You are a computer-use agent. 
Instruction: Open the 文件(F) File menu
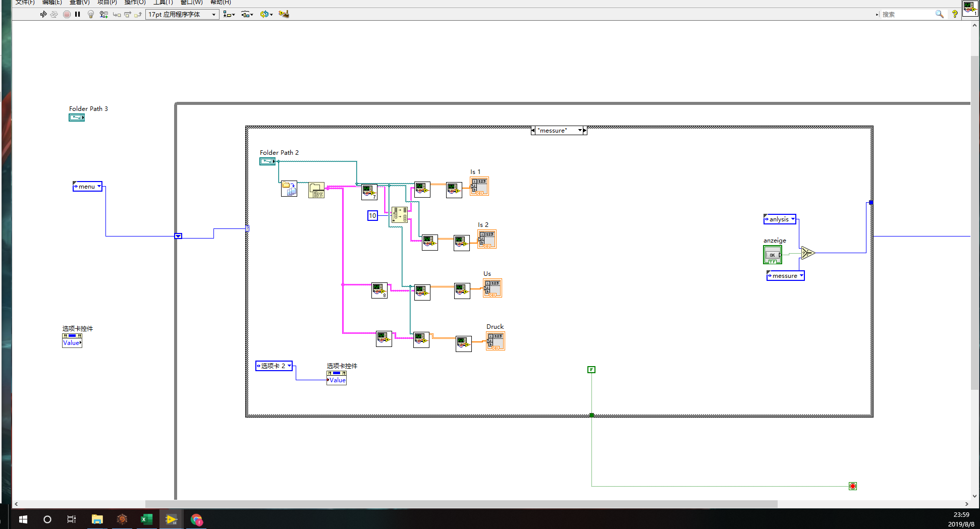(x=25, y=3)
